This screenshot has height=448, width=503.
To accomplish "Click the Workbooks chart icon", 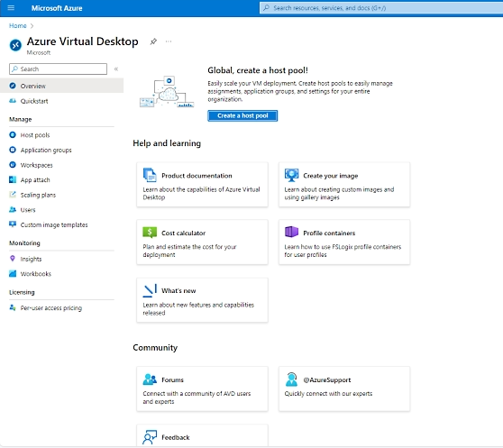I will click(x=13, y=273).
